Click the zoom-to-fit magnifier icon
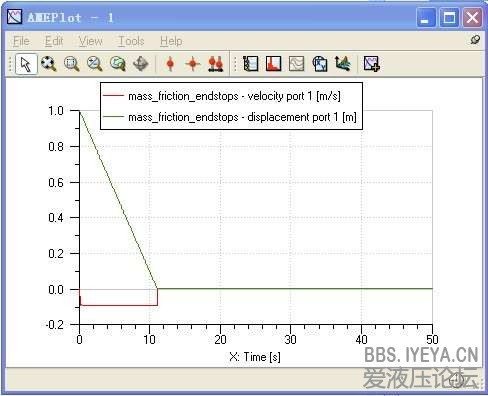The width and height of the screenshot is (488, 396). pos(49,64)
